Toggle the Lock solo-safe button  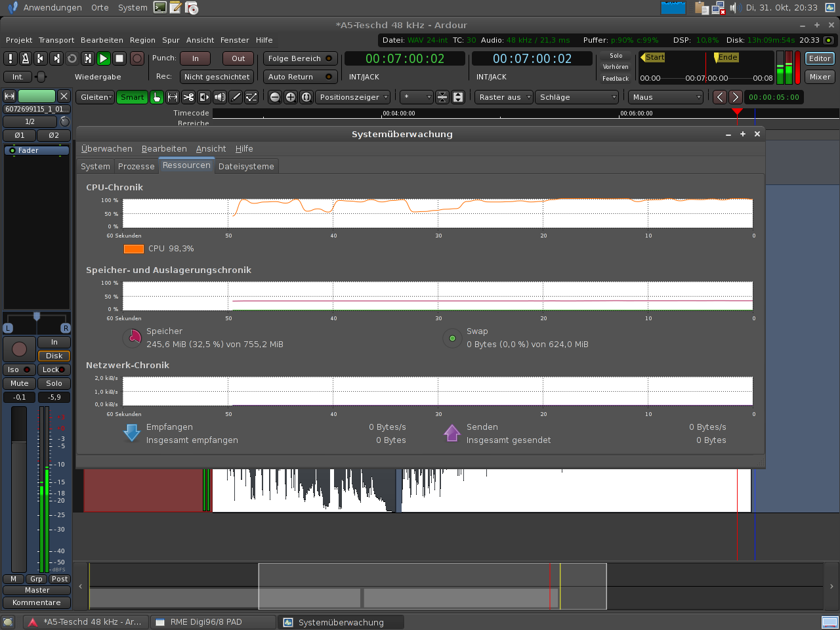54,369
